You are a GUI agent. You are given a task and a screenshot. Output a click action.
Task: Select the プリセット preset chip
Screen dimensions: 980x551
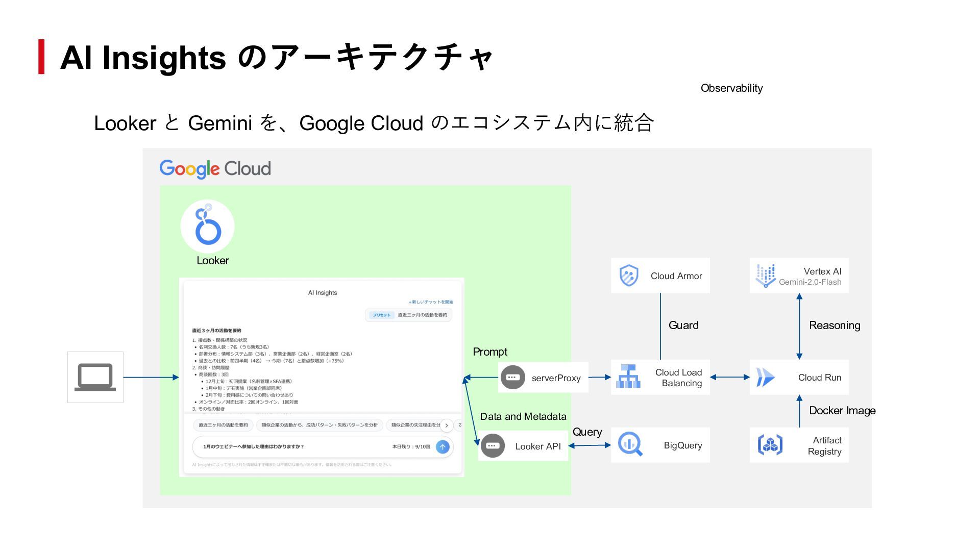click(381, 315)
